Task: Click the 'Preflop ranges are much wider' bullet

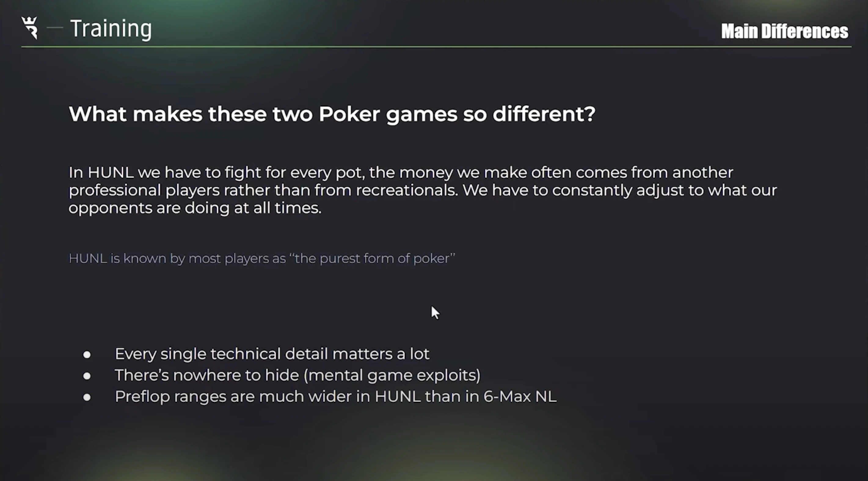Action: pyautogui.click(x=335, y=396)
